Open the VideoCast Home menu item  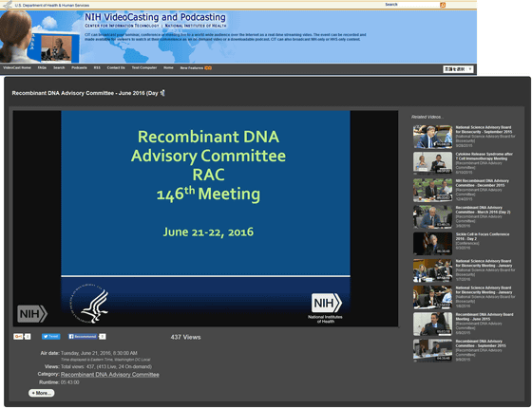[17, 67]
